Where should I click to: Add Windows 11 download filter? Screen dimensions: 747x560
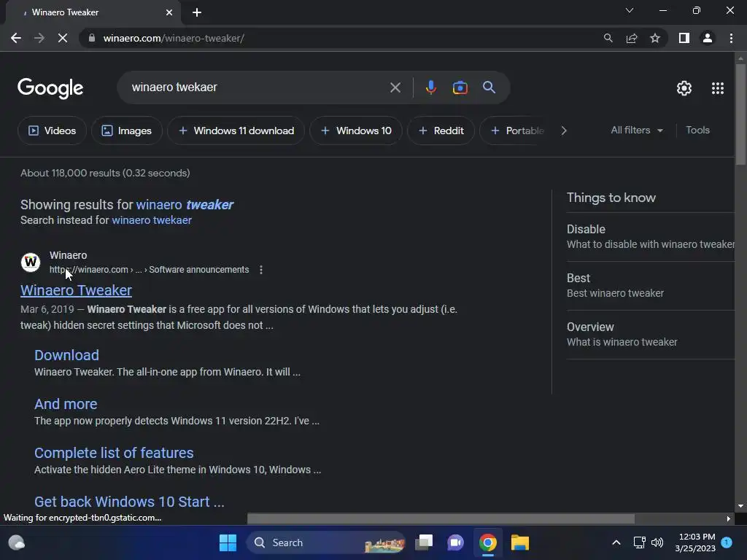236,131
